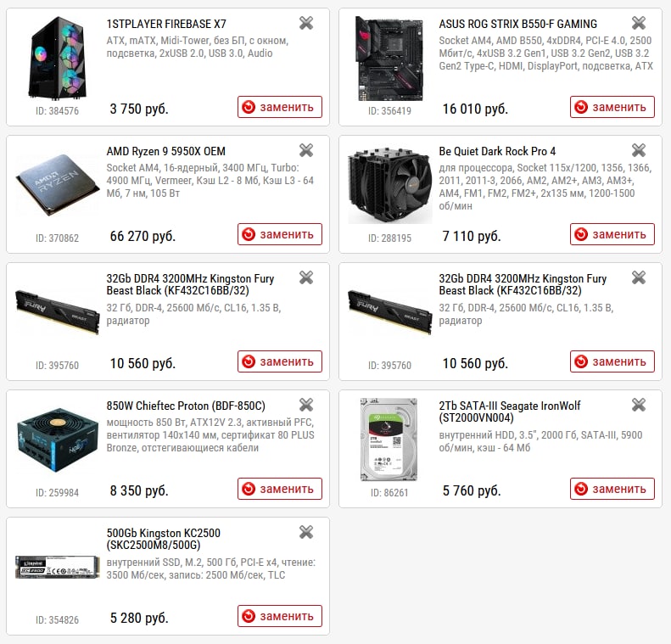Remove the ASUS ROG STRIX B550-F motherboard

639,23
